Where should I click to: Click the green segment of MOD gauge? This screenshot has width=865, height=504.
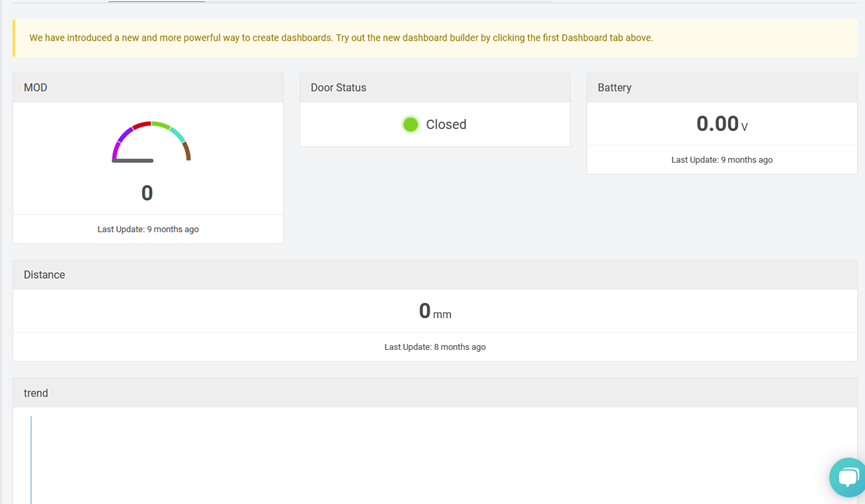click(161, 126)
